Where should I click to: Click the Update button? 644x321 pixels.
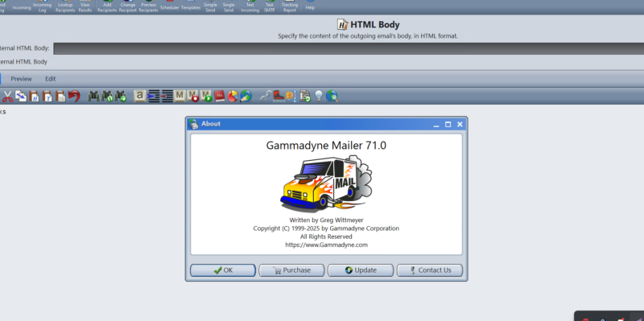tap(361, 270)
